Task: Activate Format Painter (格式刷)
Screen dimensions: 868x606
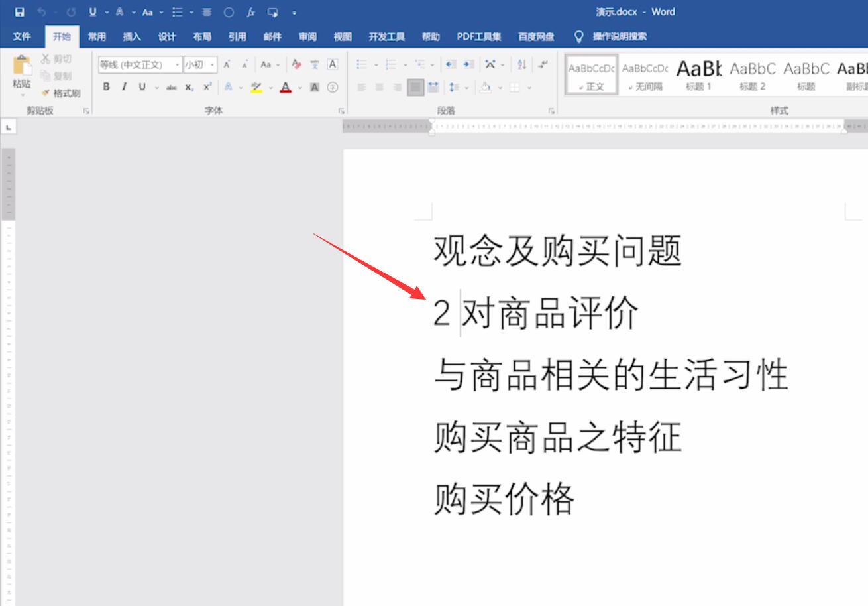Action: [x=61, y=93]
